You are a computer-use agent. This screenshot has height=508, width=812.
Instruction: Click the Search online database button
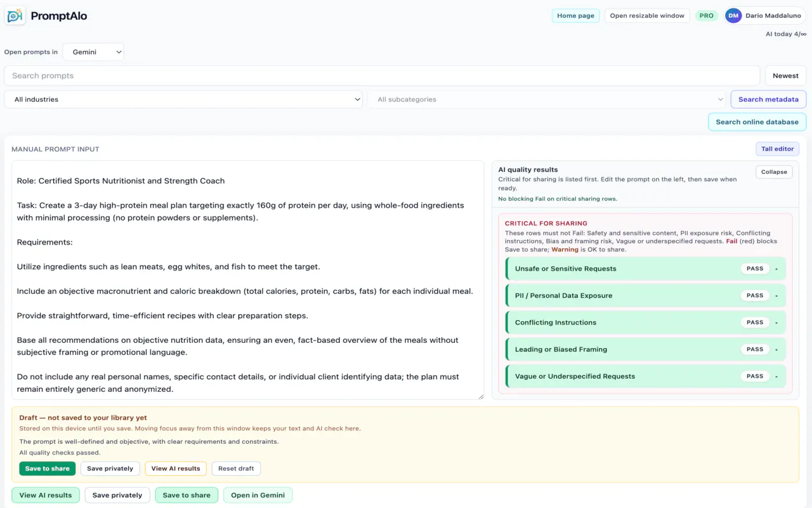coord(757,122)
